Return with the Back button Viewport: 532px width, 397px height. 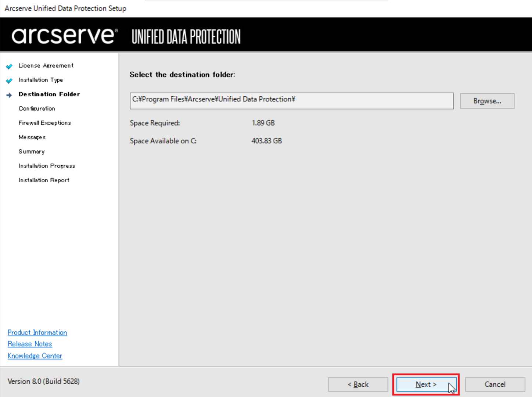pos(358,385)
